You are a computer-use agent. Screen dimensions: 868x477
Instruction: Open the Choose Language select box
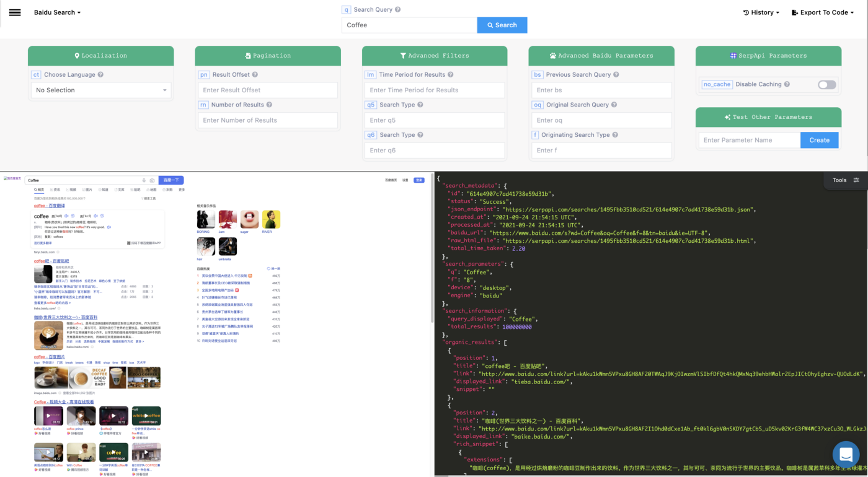[101, 90]
